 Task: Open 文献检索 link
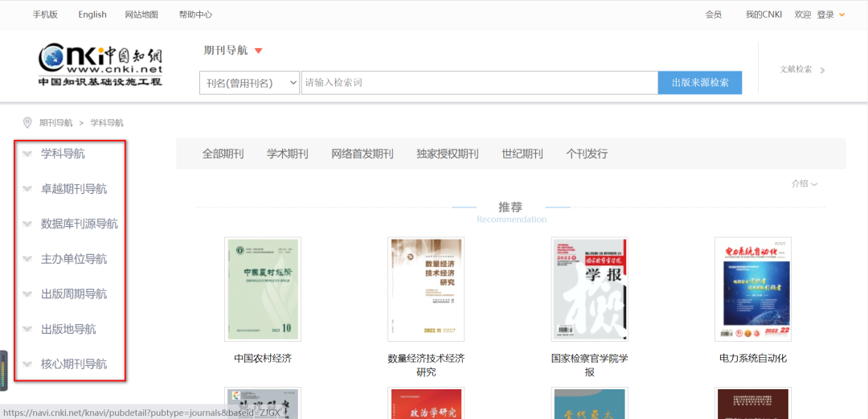tap(796, 69)
